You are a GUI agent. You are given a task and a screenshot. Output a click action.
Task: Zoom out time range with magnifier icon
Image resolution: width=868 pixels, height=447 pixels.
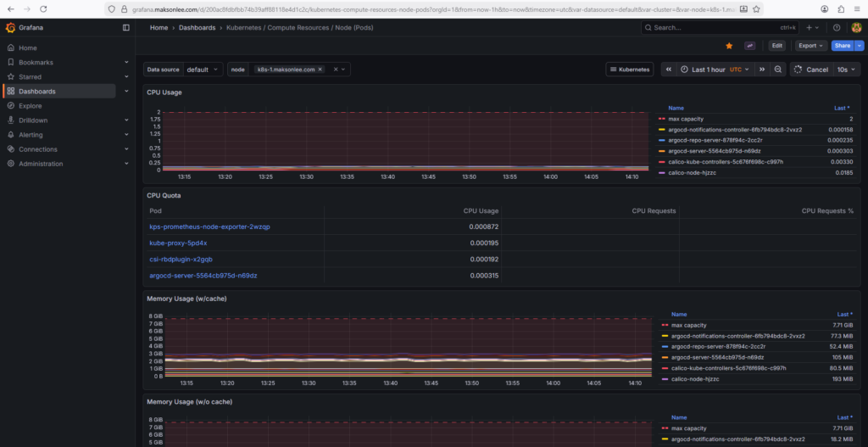coord(777,70)
